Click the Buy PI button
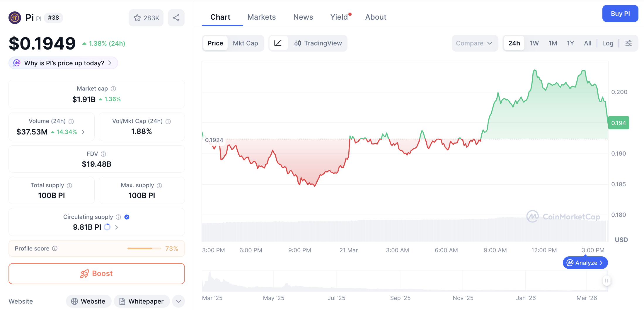 coord(620,13)
